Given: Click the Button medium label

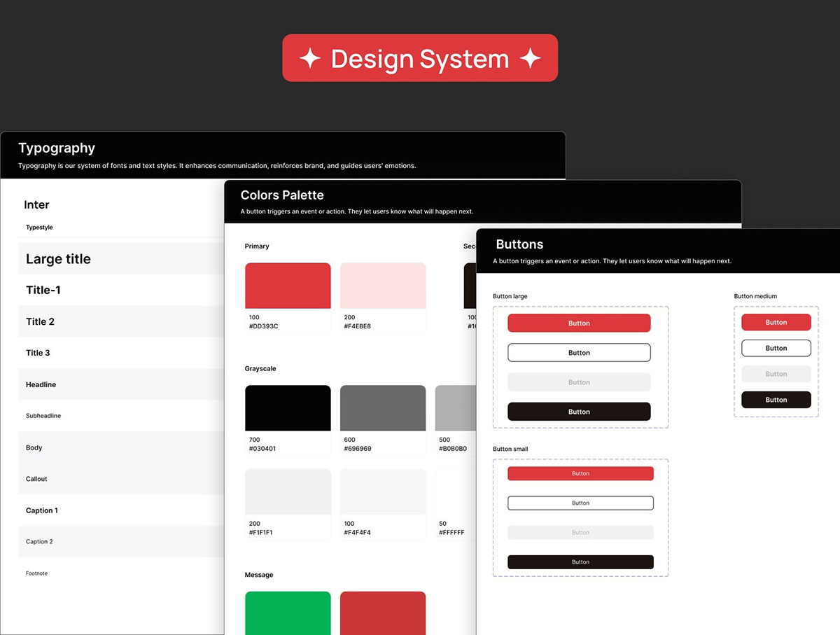Looking at the screenshot, I should (755, 296).
